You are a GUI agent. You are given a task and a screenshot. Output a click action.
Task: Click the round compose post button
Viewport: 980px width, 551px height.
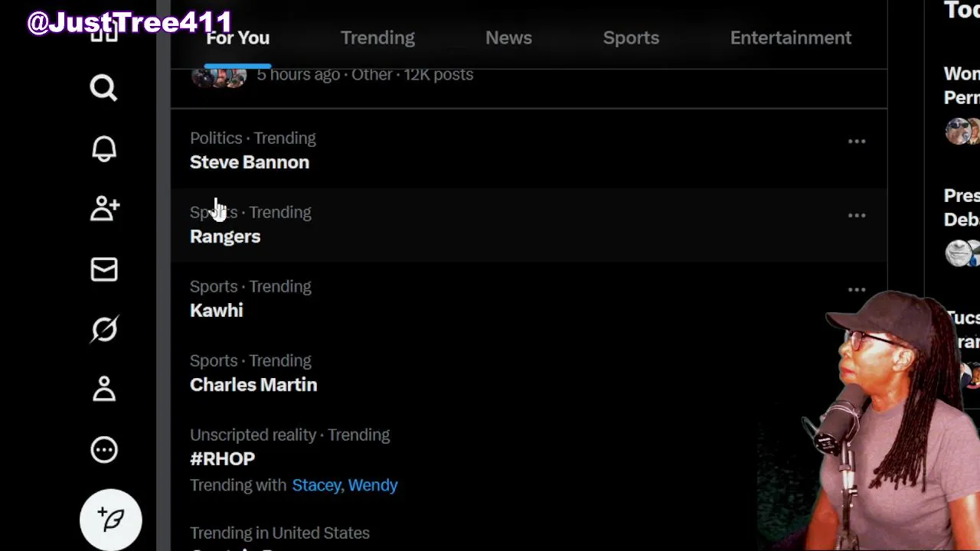[x=111, y=520]
